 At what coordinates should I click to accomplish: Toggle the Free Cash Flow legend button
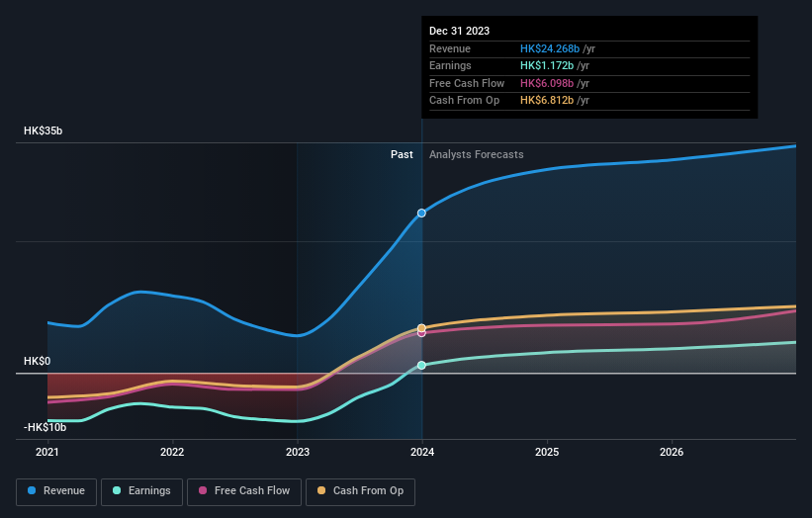[244, 491]
